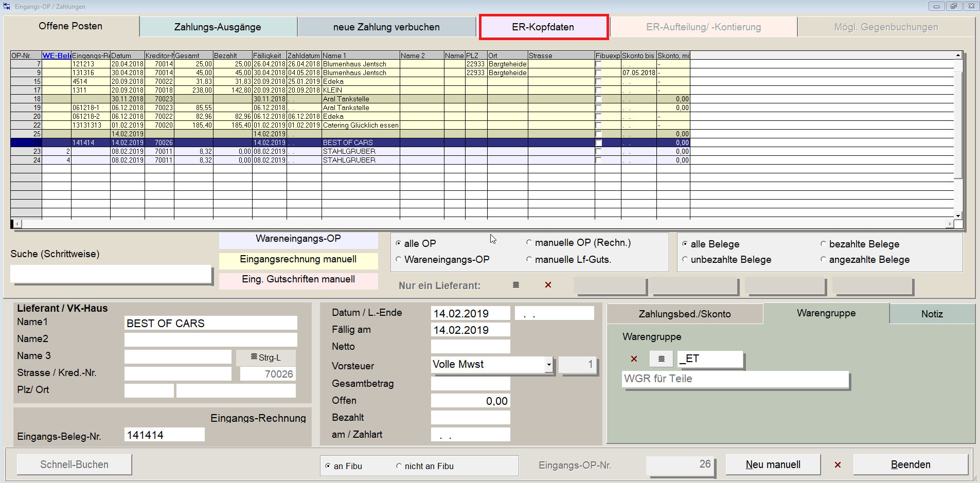The height and width of the screenshot is (483, 980).
Task: Switch to Zahlungsbed./Skonto tab
Action: (685, 314)
